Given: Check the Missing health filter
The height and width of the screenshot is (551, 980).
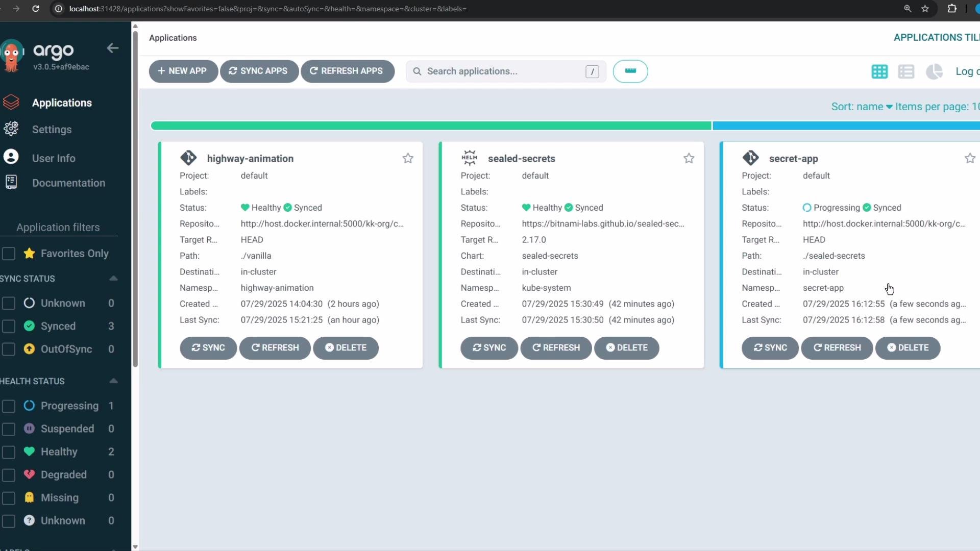Looking at the screenshot, I should (9, 498).
